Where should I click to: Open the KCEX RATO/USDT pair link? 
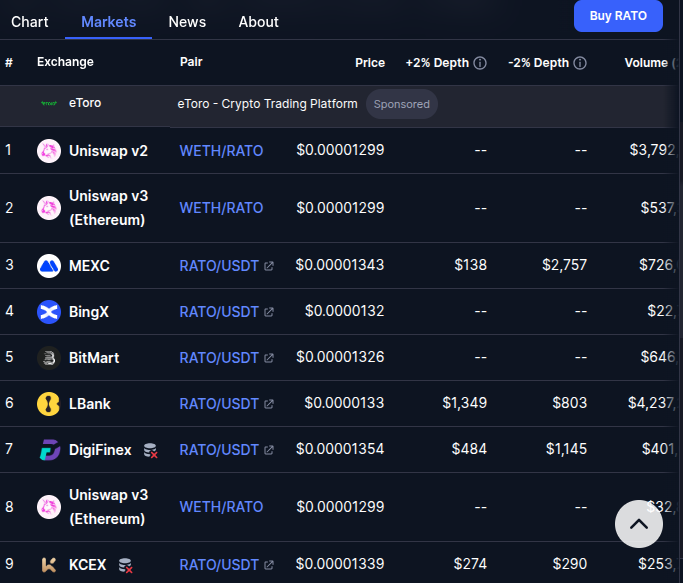[219, 565]
